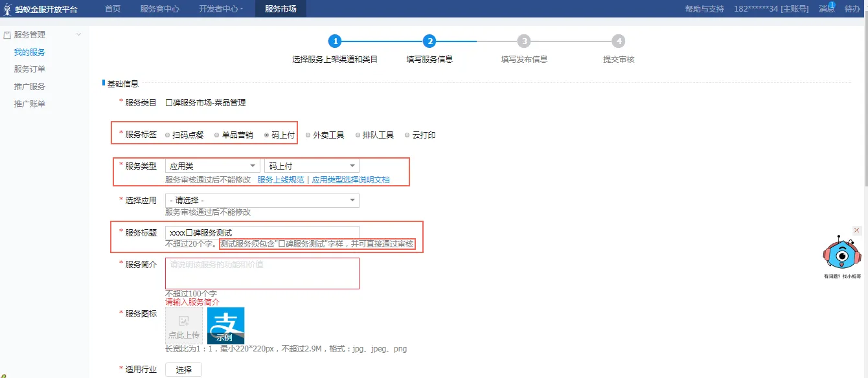Click the Ant Financial open platform logo
Screen dimensions: 868x378
click(x=40, y=9)
